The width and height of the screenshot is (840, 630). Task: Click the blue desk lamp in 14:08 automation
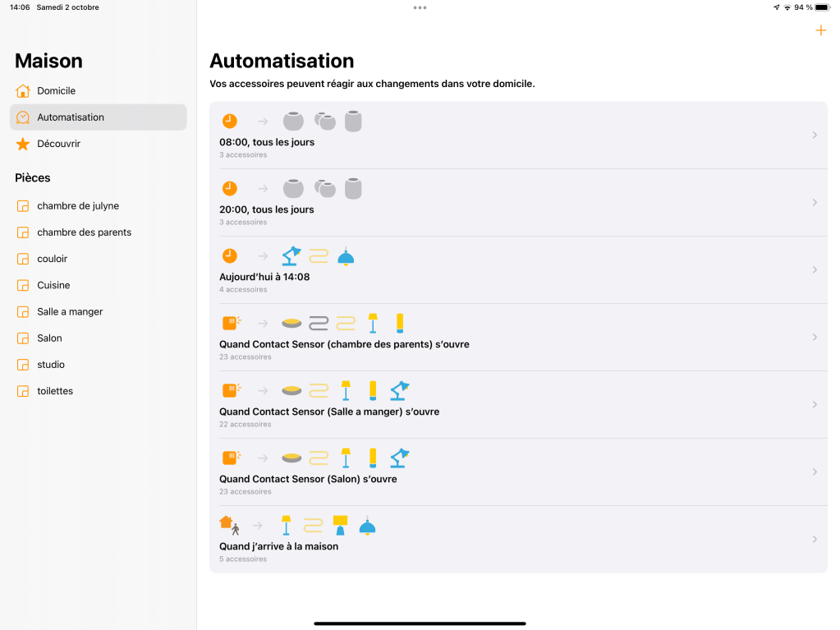(291, 256)
